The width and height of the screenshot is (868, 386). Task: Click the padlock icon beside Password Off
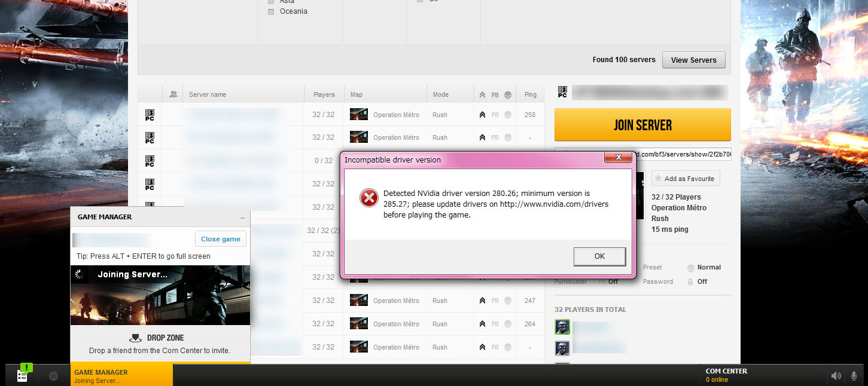click(x=691, y=281)
